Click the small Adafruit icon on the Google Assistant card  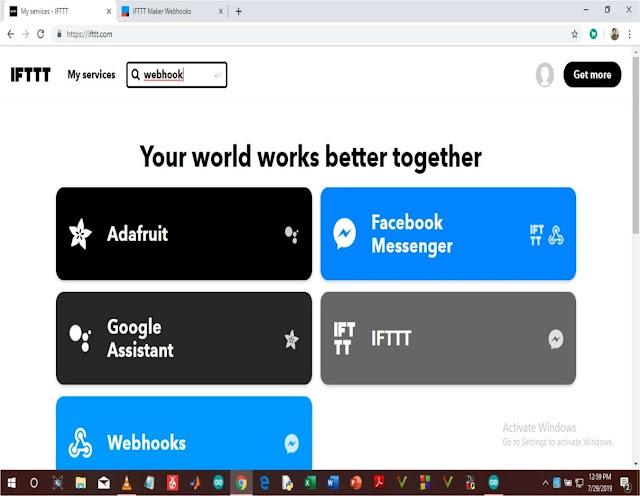click(291, 339)
